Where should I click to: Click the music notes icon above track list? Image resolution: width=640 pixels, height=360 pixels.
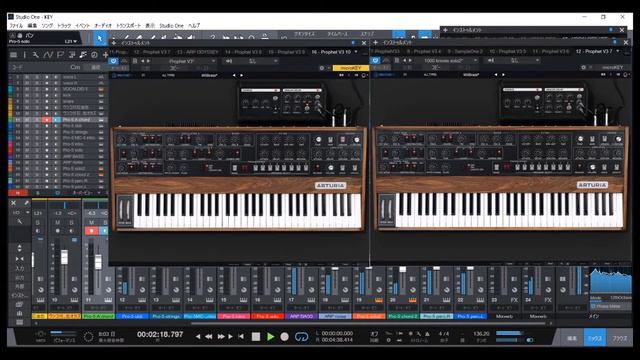[83, 55]
